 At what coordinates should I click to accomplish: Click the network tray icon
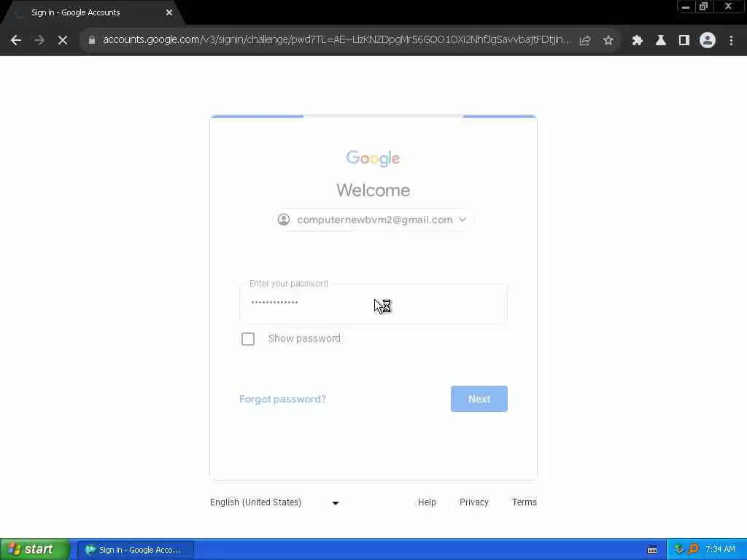click(x=679, y=550)
